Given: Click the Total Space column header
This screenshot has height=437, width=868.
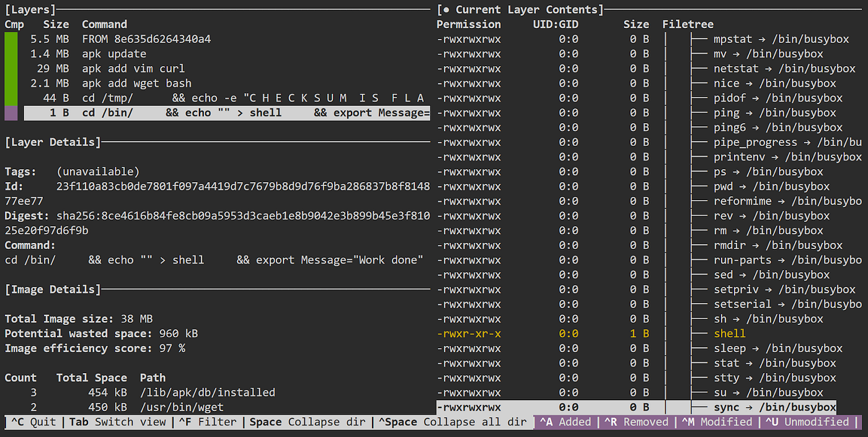Looking at the screenshot, I should point(92,377).
